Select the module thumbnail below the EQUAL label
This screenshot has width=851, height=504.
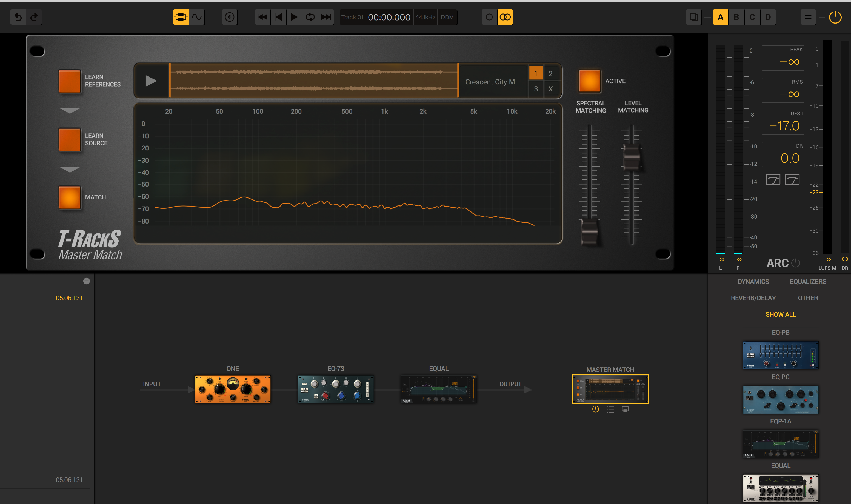click(781, 488)
